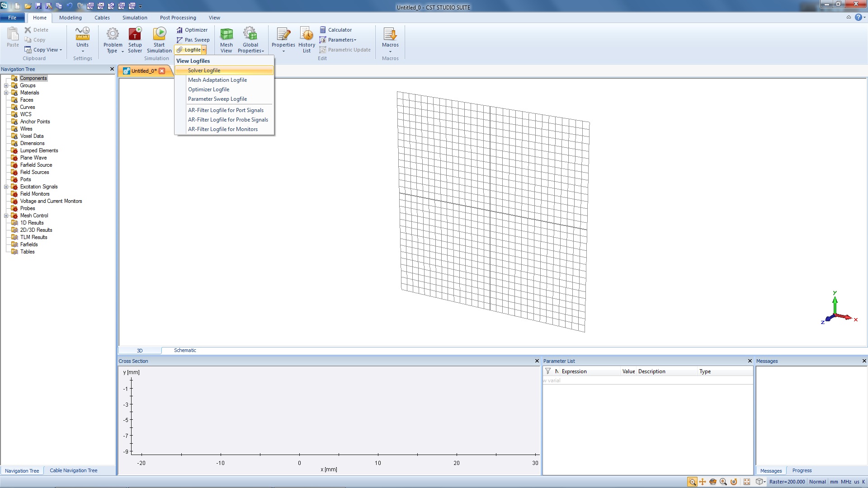This screenshot has height=488, width=868.
Task: Click the Save floppy icon in quick access toolbar
Action: [x=38, y=6]
